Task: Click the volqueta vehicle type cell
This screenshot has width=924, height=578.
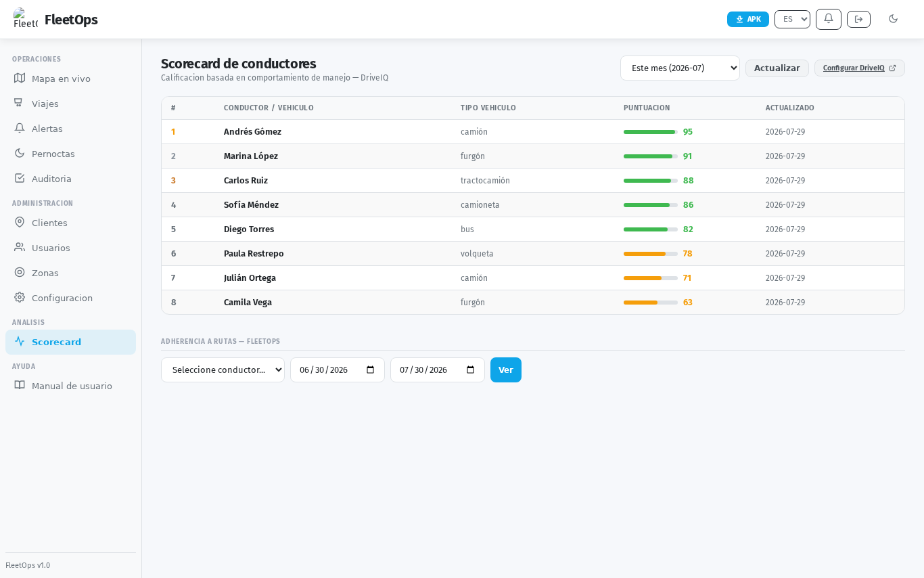Action: click(477, 253)
